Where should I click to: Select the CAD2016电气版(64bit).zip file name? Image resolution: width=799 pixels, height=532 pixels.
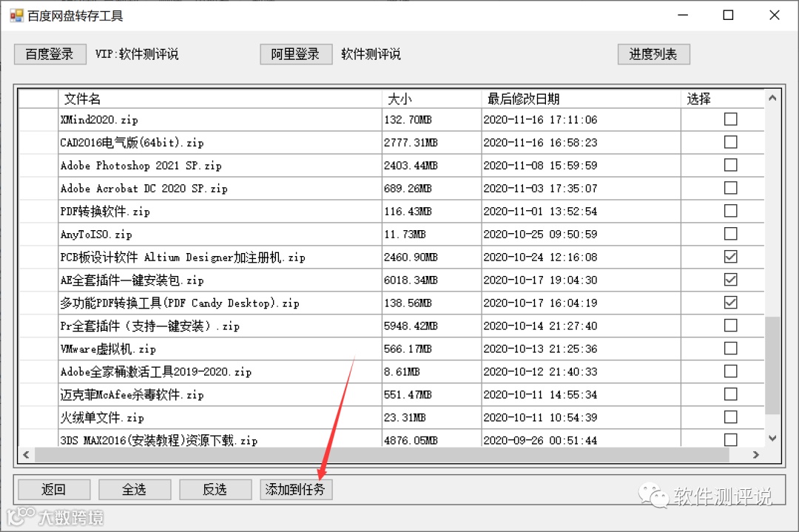pyautogui.click(x=132, y=143)
